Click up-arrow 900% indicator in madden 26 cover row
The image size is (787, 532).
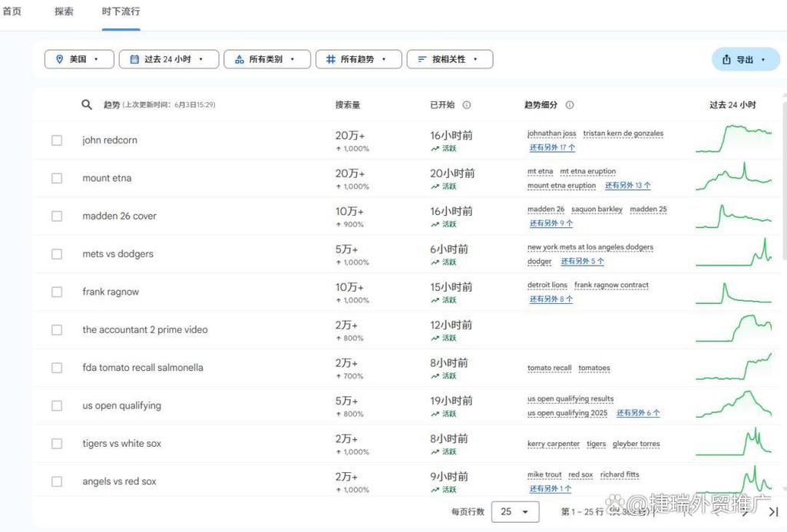click(350, 224)
